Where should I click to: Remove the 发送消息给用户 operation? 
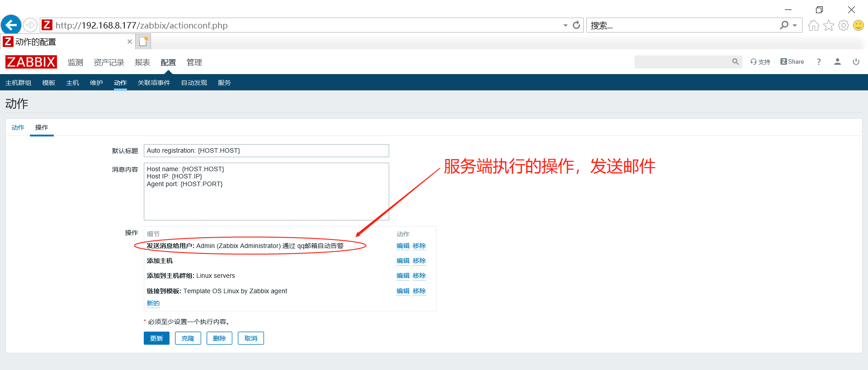[419, 246]
